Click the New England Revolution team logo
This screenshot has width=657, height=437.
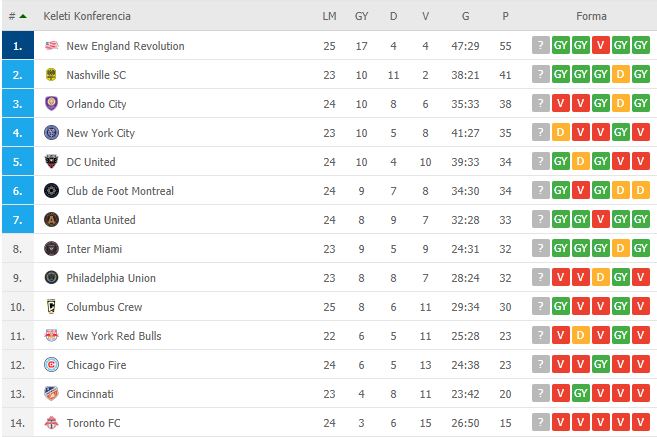tap(51, 46)
